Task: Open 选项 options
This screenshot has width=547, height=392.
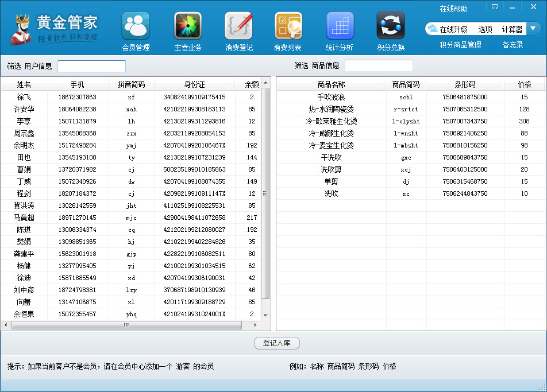Action: tap(485, 29)
